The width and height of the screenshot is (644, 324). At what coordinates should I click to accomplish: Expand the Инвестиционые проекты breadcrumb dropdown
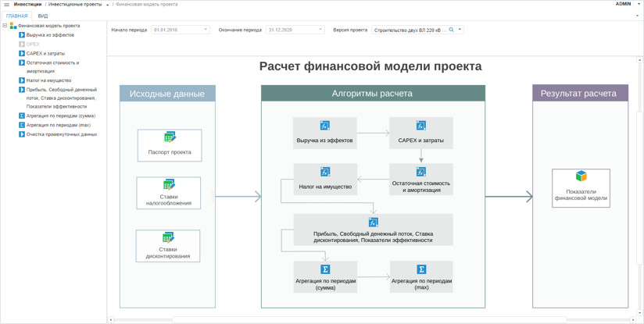(107, 5)
